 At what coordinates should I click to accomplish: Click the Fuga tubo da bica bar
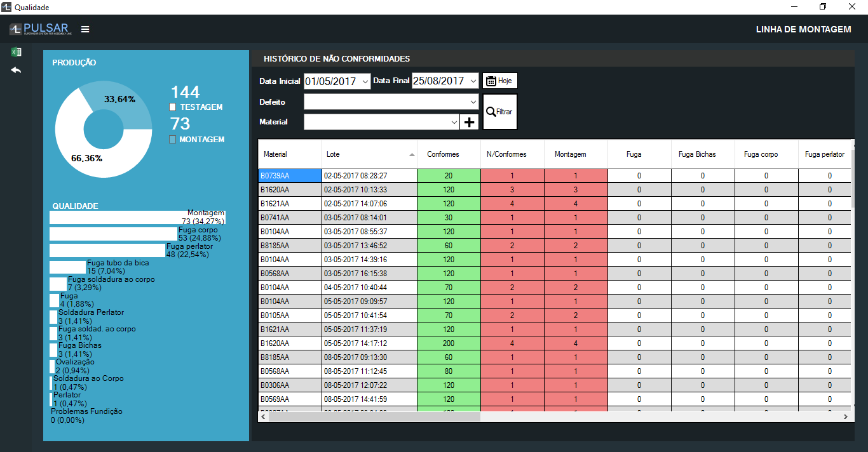point(67,267)
